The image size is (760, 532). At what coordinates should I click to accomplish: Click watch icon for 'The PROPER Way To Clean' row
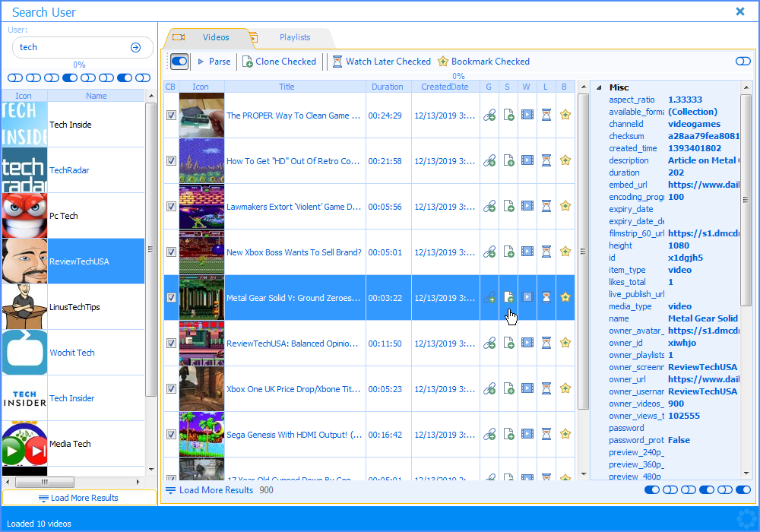(x=527, y=115)
